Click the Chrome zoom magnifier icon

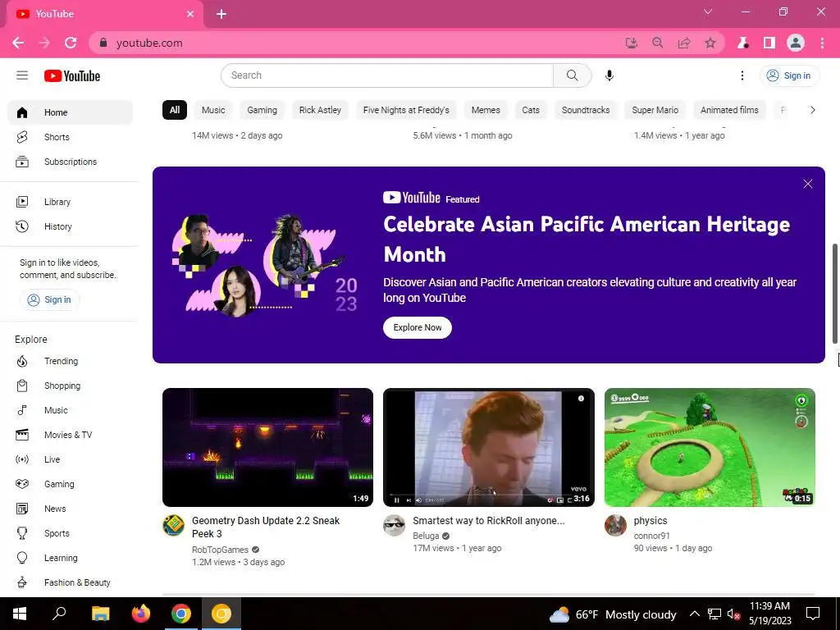(x=658, y=43)
